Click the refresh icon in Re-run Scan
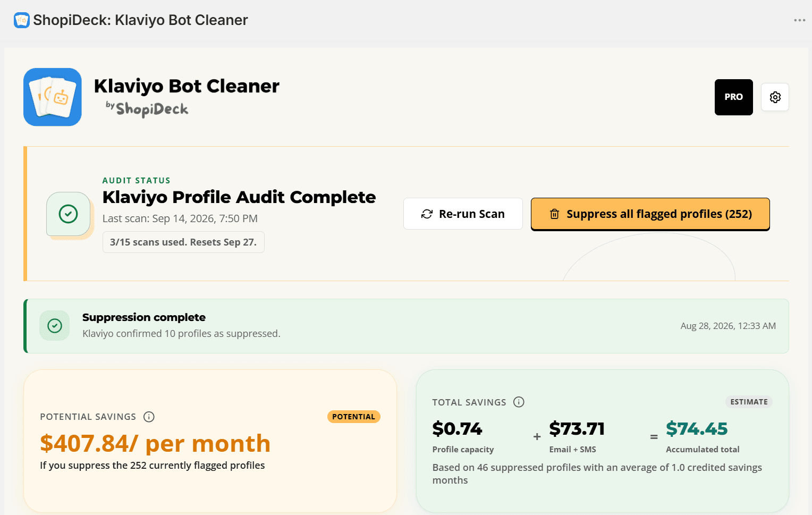 coord(427,214)
